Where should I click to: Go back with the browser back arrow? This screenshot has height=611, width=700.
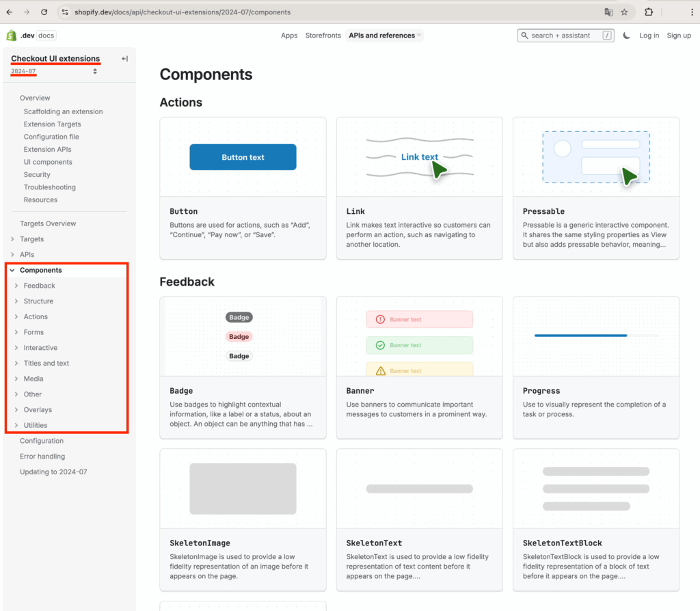click(x=10, y=12)
